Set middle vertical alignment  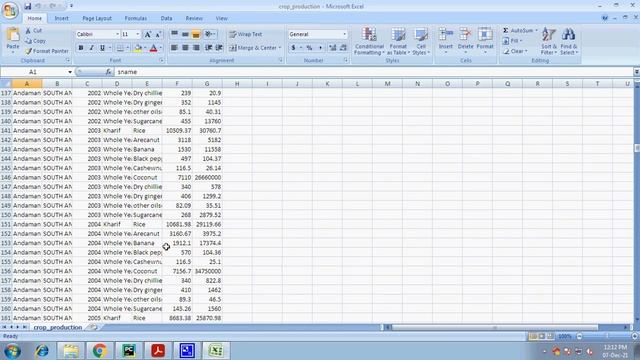[x=185, y=34]
